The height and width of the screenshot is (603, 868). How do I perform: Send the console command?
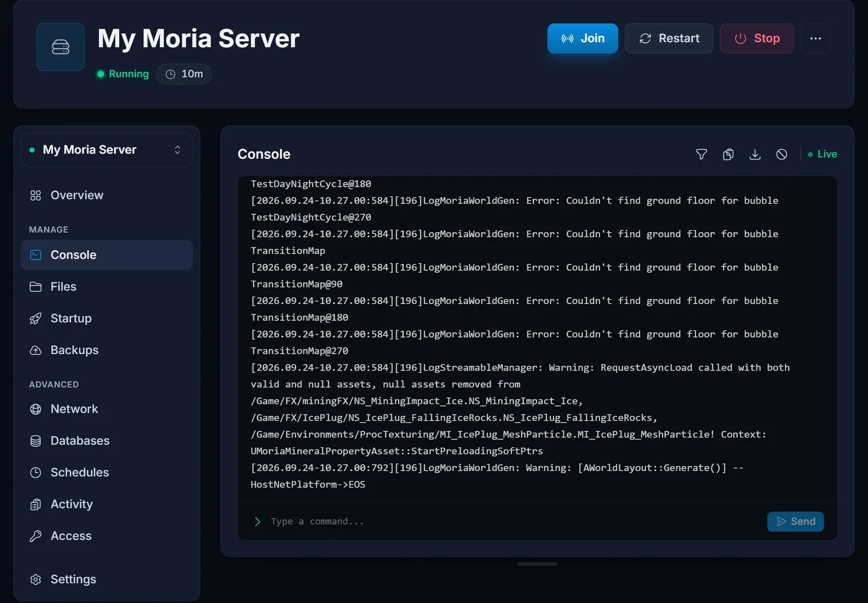(795, 522)
